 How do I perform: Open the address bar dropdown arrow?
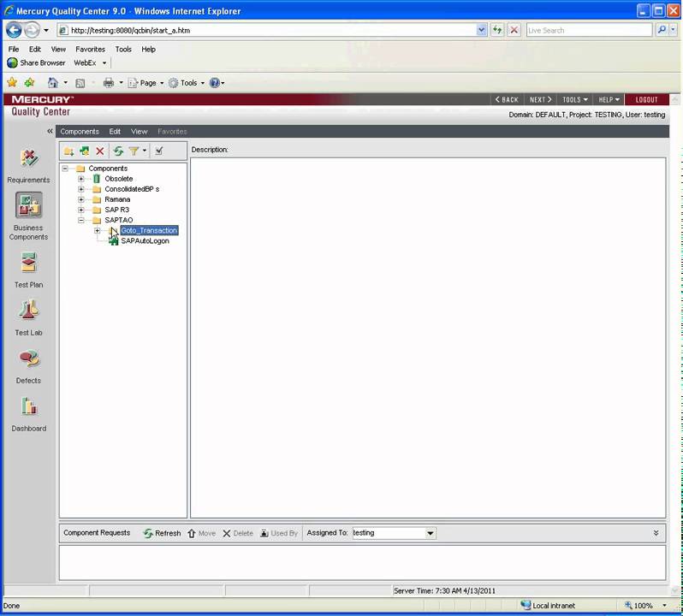[481, 30]
